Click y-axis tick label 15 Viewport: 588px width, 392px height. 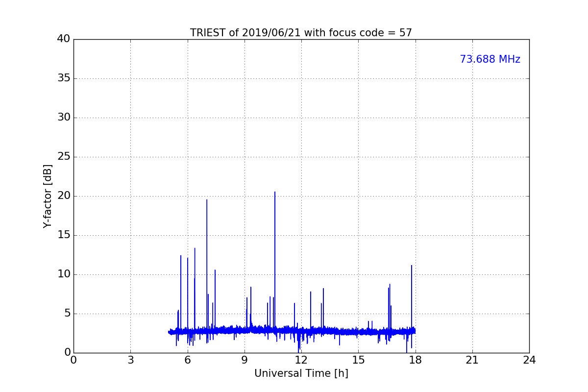tap(64, 235)
